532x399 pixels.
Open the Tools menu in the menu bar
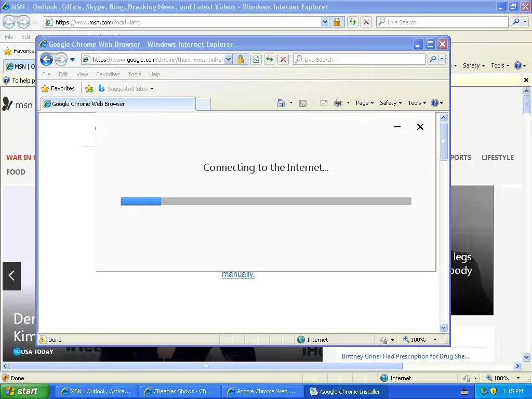[x=135, y=74]
